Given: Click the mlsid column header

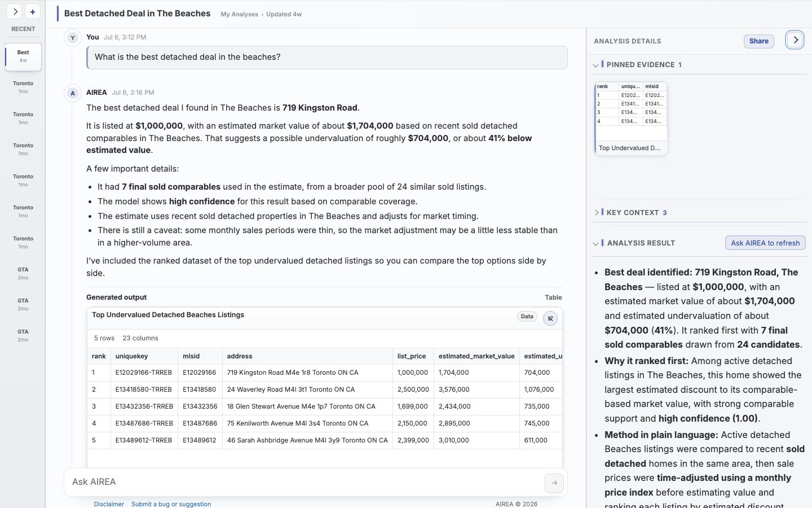Looking at the screenshot, I should (x=200, y=356).
